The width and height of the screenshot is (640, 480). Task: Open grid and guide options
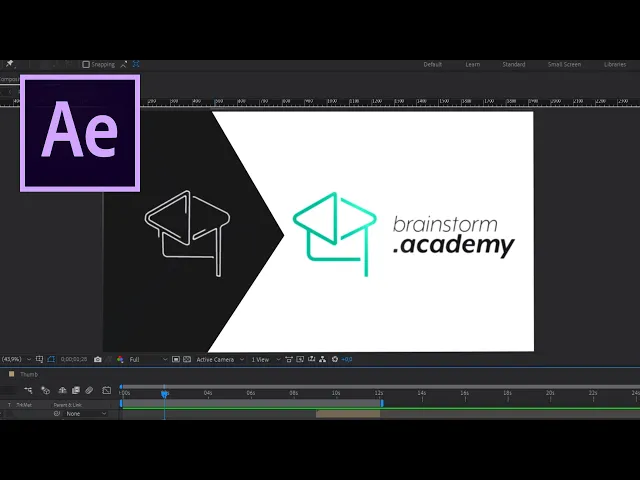(39, 359)
